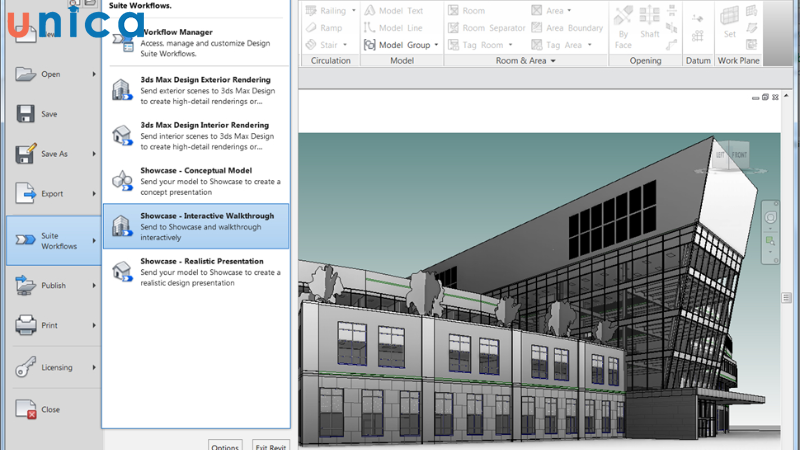Click the Close menu label

(x=51, y=409)
